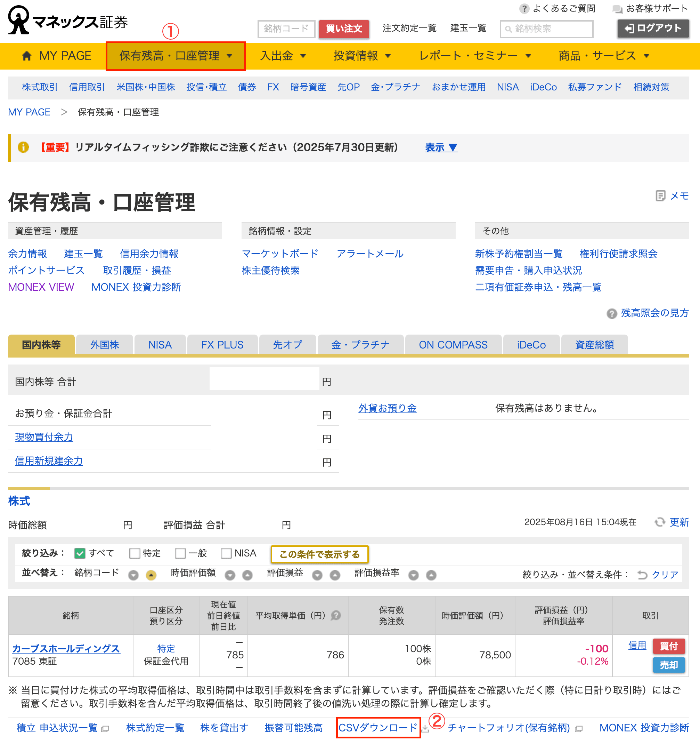
Task: Click the クリア undo arrow icon
Action: click(x=642, y=575)
